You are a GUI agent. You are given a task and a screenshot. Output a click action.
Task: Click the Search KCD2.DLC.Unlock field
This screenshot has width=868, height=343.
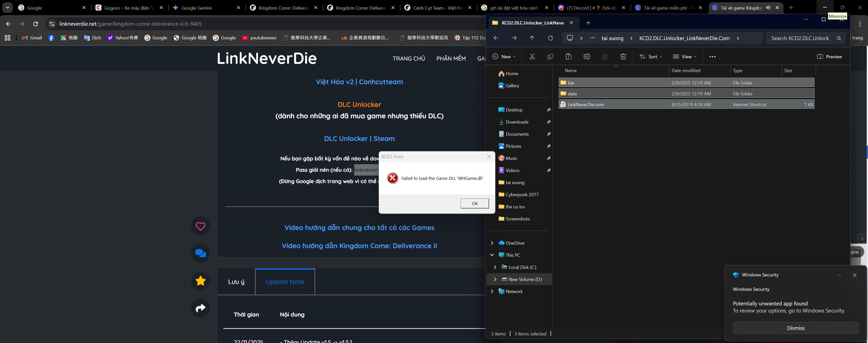[x=800, y=38]
